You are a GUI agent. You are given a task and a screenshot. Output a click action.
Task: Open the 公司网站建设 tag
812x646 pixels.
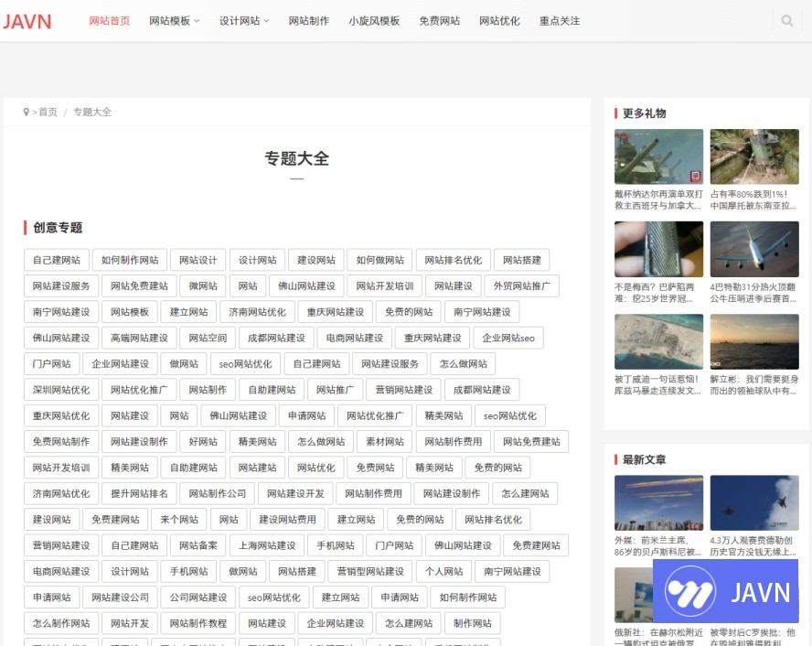(x=198, y=597)
